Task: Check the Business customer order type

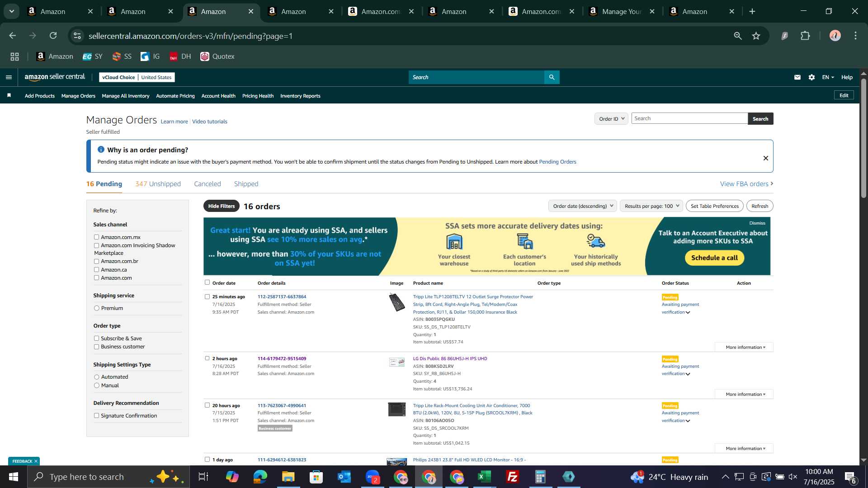Action: (x=96, y=347)
